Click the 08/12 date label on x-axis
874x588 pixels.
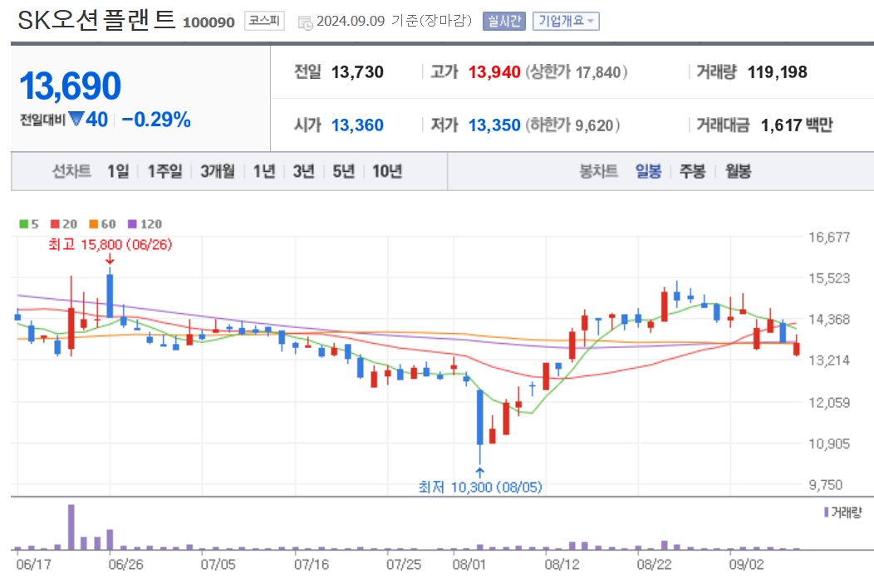[562, 565]
